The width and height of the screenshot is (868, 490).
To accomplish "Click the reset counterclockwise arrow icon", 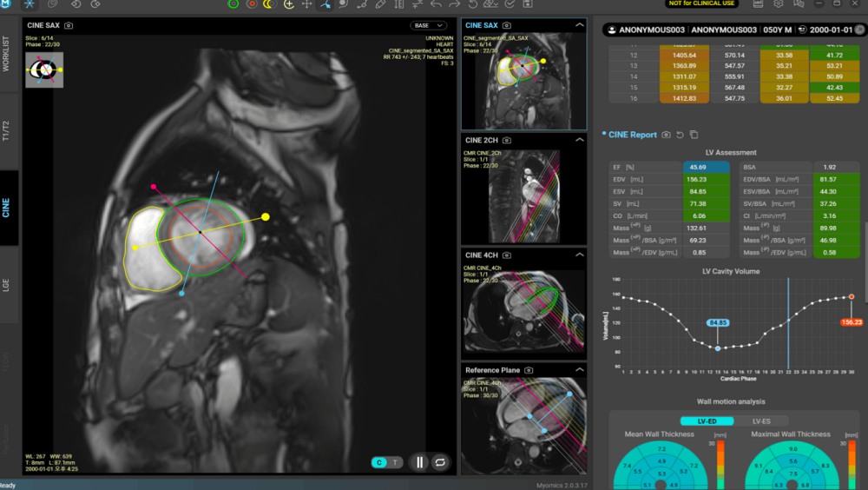I will coord(473,3).
